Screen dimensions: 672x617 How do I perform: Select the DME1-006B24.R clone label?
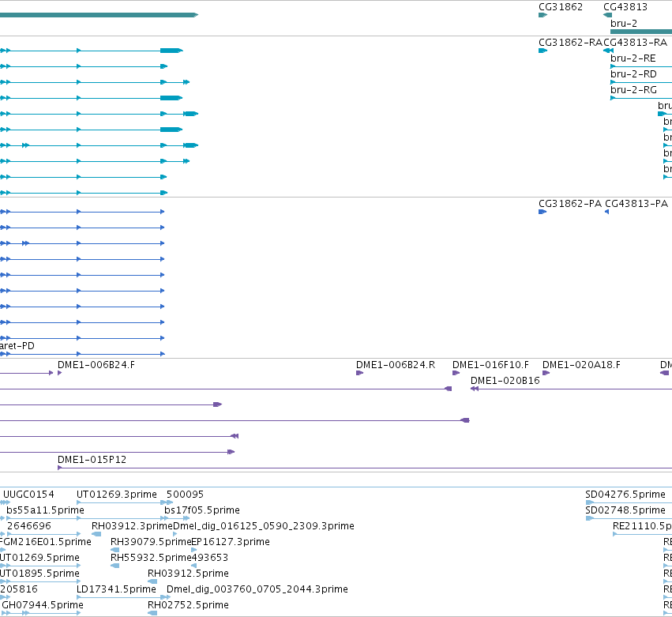coord(396,365)
